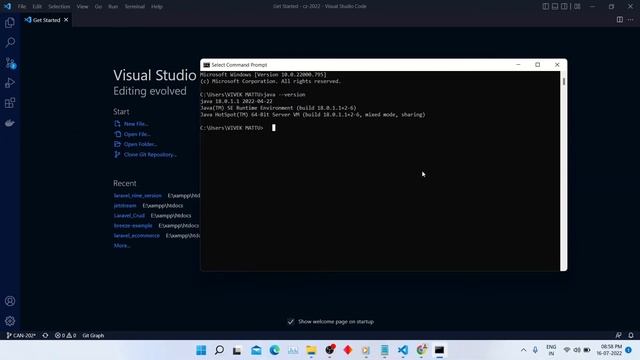Switch to Visual Studio Code on the taskbar
The image size is (640, 360).
pyautogui.click(x=403, y=350)
